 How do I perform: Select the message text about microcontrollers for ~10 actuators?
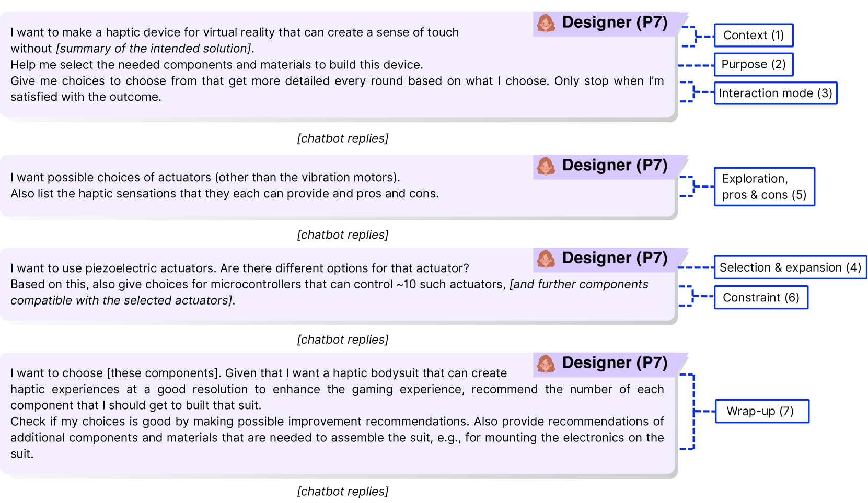(x=259, y=285)
